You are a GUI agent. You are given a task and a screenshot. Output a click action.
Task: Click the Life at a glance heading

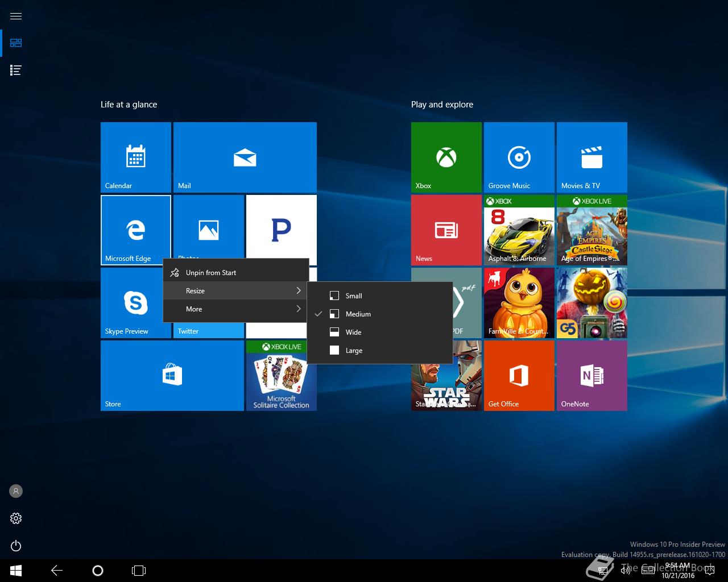[129, 105]
